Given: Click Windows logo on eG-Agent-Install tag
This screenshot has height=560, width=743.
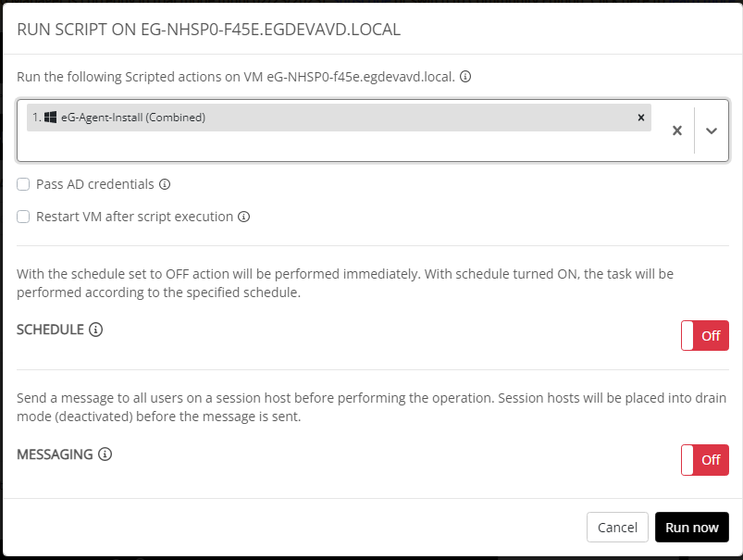Looking at the screenshot, I should [x=50, y=118].
